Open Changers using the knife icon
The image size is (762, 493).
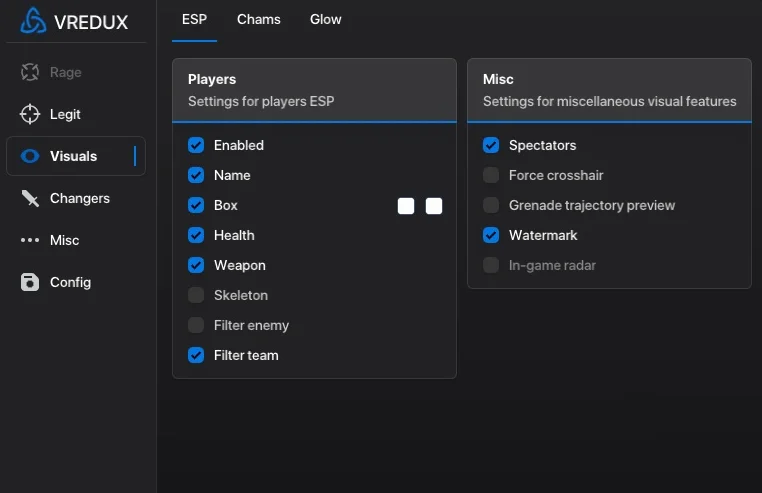tap(30, 198)
